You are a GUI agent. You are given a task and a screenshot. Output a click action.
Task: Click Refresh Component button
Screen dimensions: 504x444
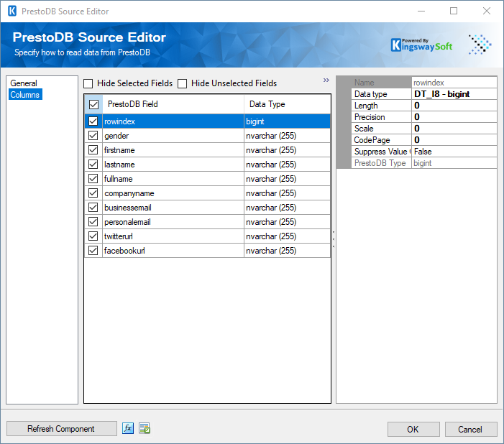(61, 429)
